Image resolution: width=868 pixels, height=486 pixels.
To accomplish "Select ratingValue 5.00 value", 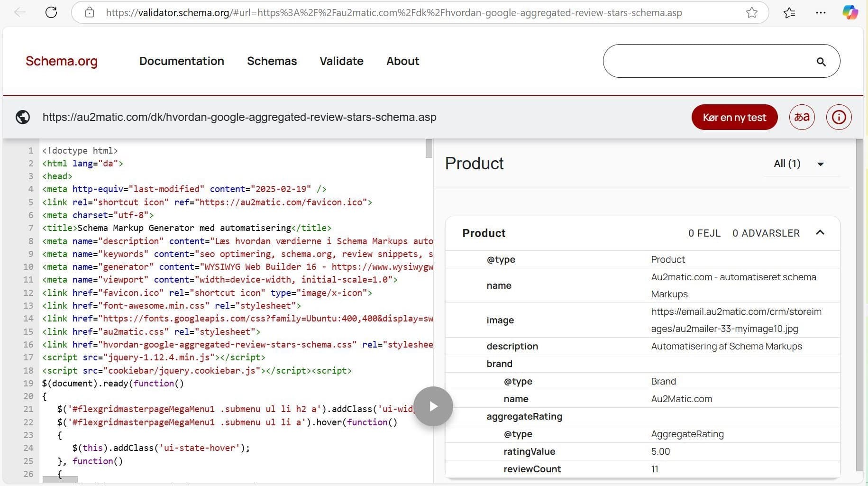I will (x=660, y=451).
